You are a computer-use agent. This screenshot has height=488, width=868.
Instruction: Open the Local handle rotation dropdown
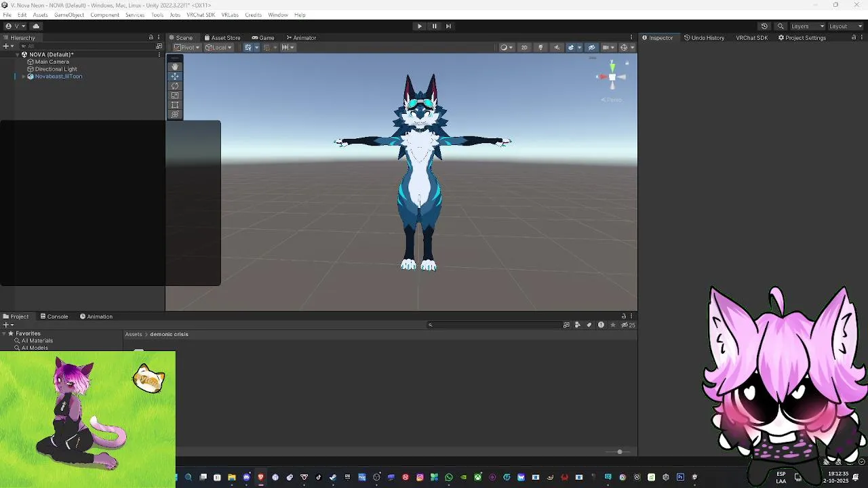coord(218,47)
